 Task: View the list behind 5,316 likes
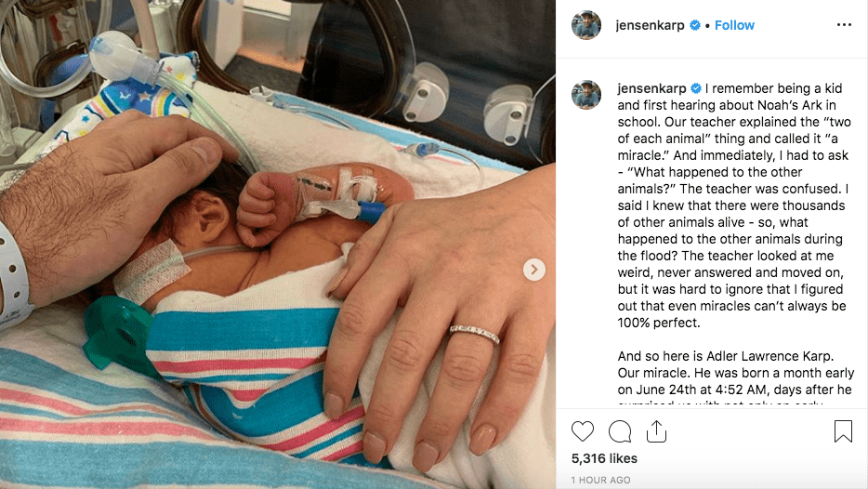(604, 458)
